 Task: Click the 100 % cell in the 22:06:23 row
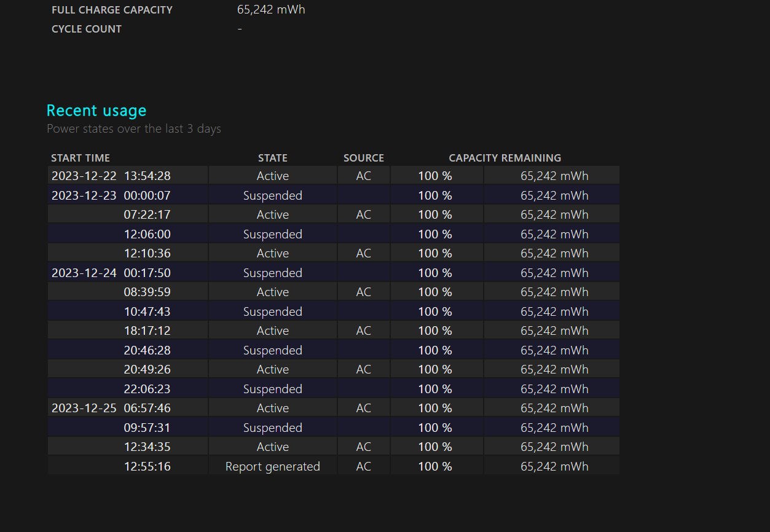(x=435, y=389)
